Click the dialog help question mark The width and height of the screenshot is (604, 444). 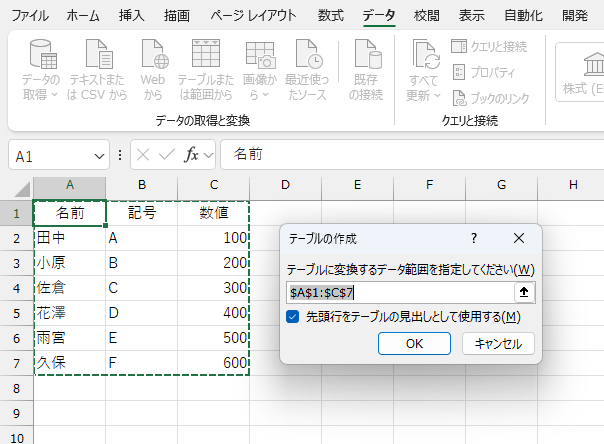tap(473, 238)
